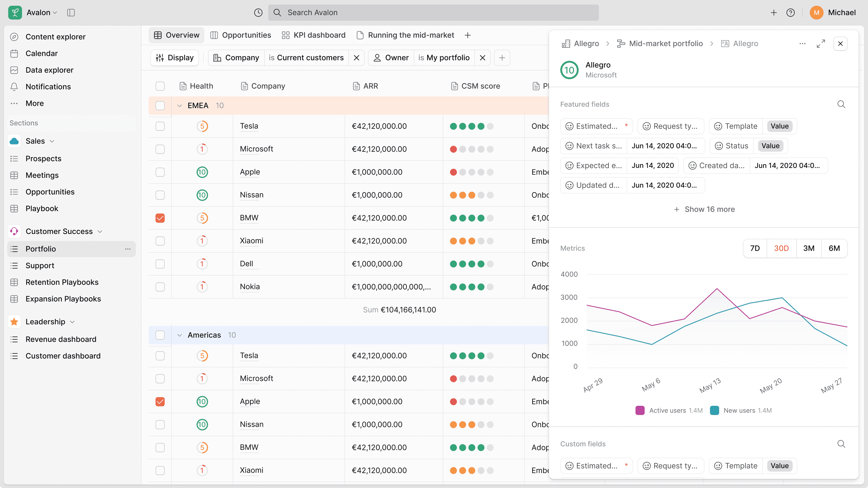Open the Data explorer

click(x=50, y=70)
